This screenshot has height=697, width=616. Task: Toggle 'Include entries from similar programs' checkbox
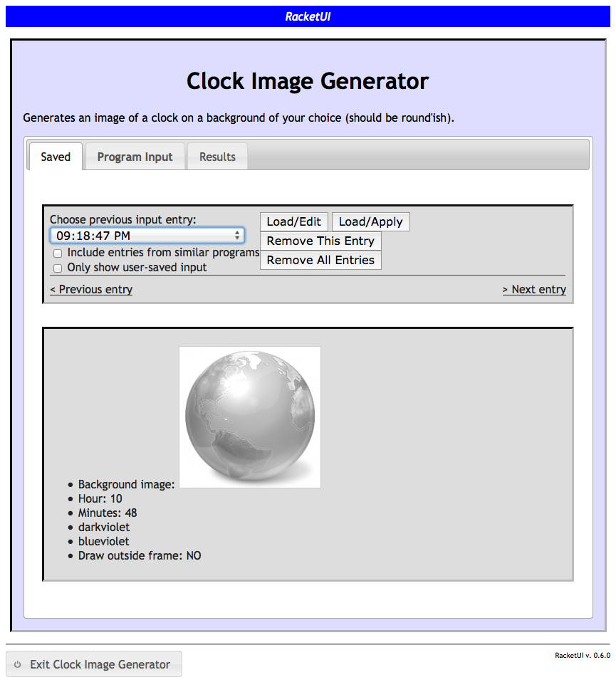tap(58, 253)
